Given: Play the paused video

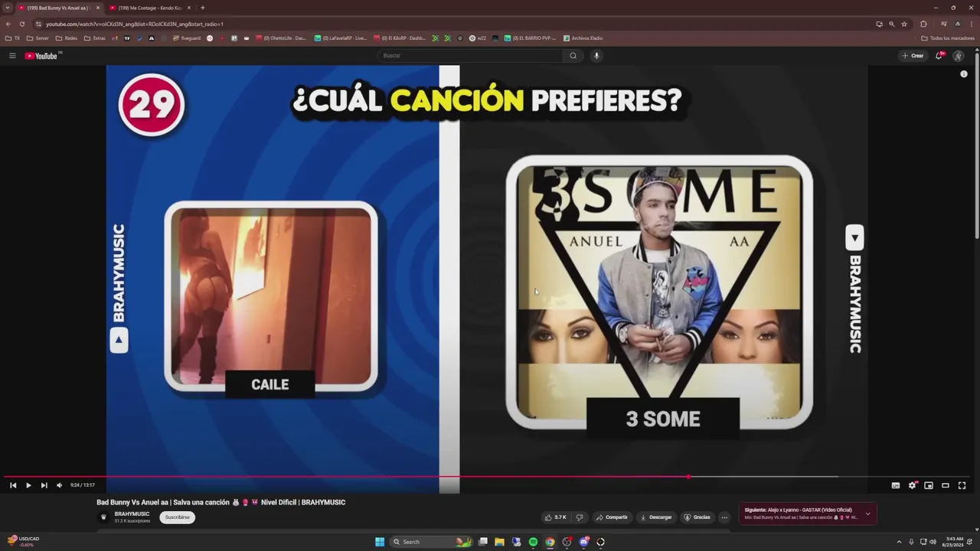Looking at the screenshot, I should 28,485.
